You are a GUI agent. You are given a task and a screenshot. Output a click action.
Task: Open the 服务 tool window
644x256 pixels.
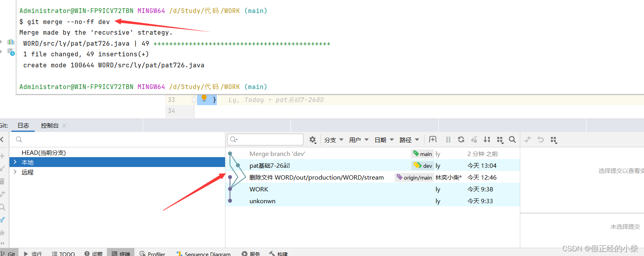[251, 254]
